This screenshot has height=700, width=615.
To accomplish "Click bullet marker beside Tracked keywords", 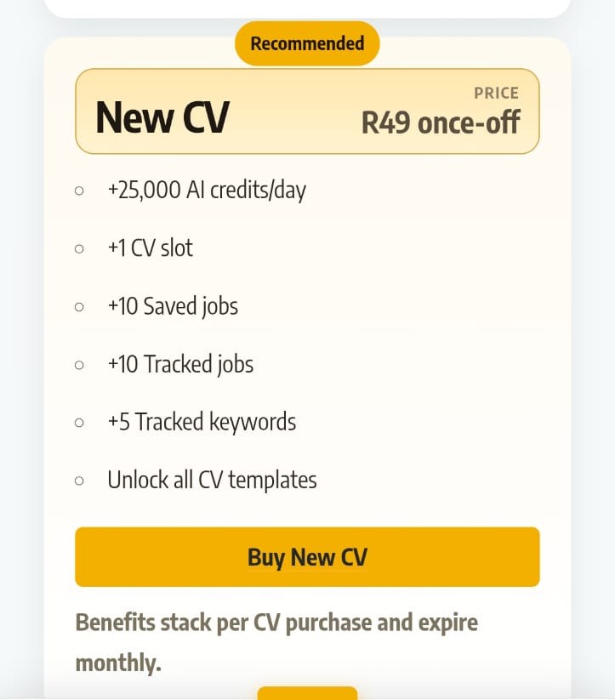I will [79, 422].
